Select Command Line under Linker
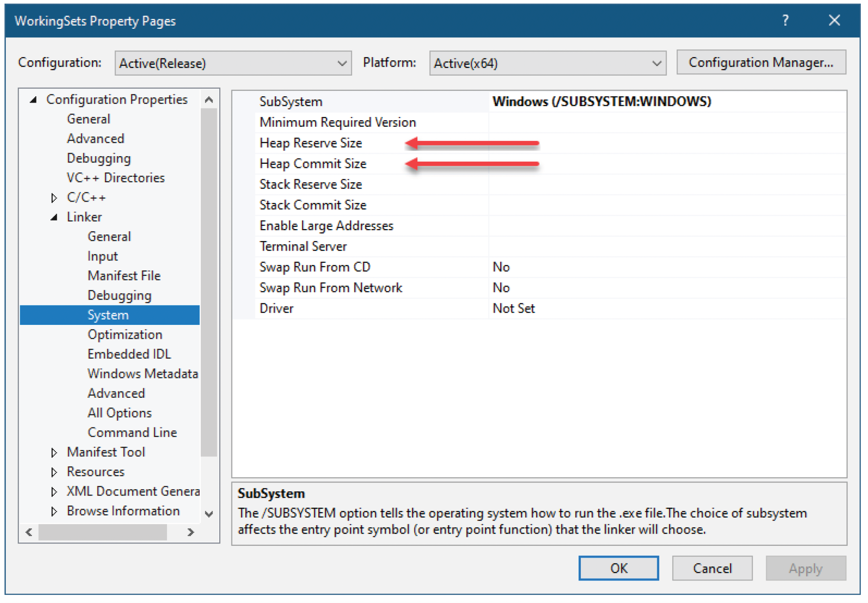868x603 pixels. point(132,433)
